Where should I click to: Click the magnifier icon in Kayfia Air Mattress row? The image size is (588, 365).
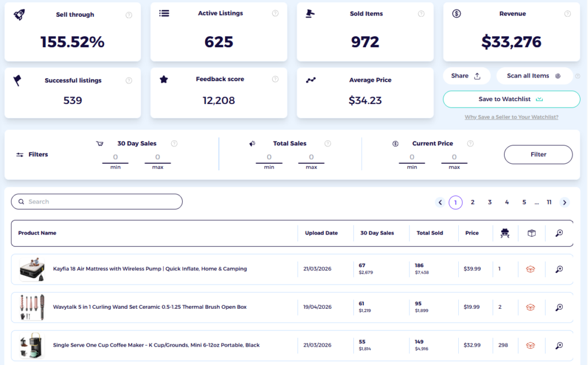pyautogui.click(x=559, y=269)
